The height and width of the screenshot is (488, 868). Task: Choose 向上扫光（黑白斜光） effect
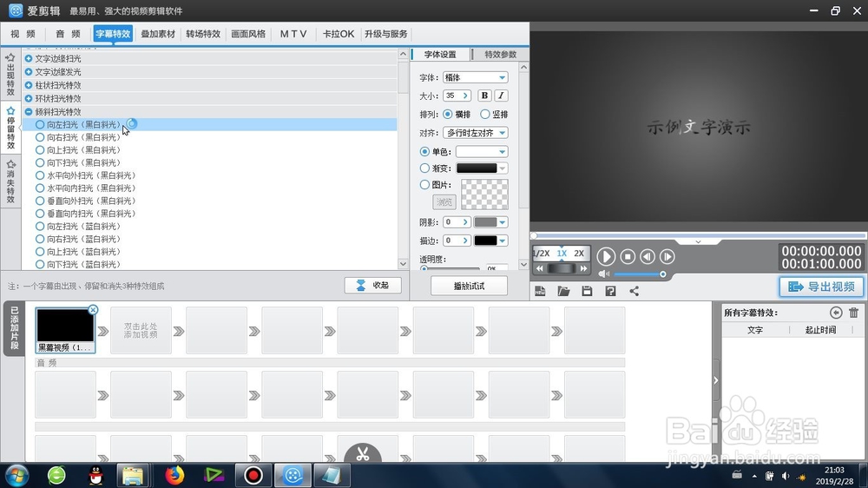pos(78,150)
